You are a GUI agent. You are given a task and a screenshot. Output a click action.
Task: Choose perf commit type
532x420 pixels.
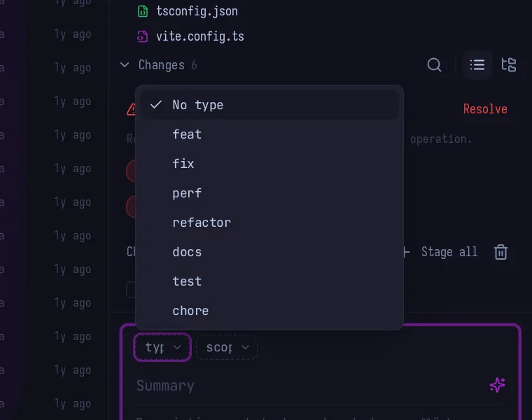coord(269,193)
